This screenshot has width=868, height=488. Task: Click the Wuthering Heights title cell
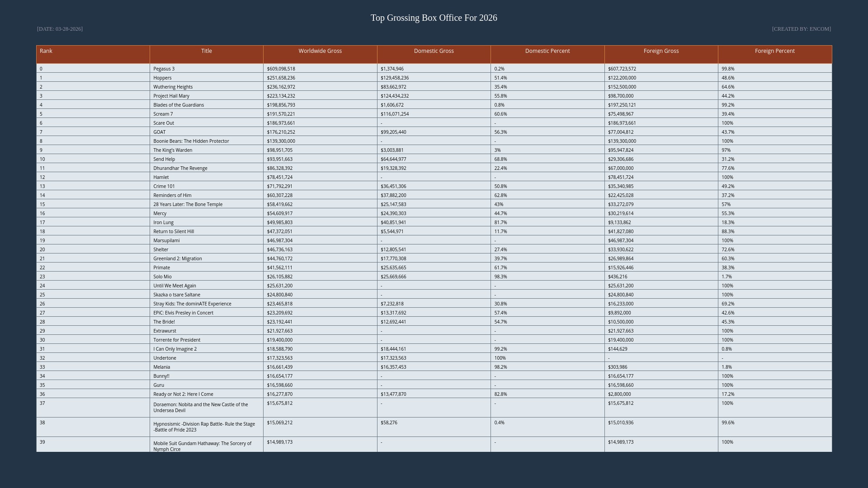[x=173, y=87]
